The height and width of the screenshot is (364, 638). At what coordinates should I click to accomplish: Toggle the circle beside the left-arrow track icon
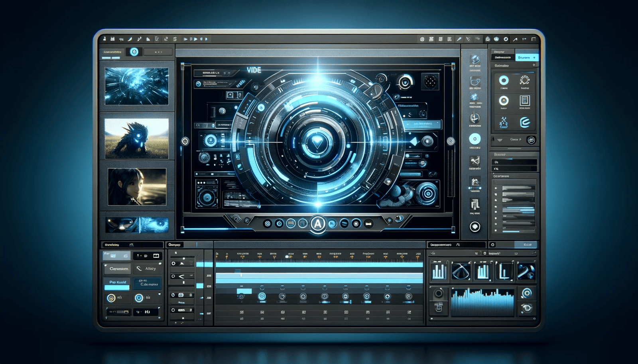pyautogui.click(x=173, y=276)
